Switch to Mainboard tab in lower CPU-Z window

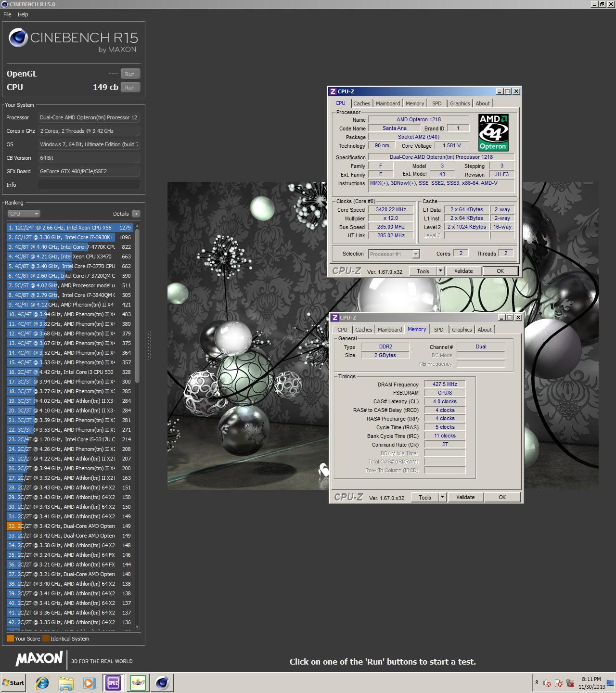click(390, 330)
